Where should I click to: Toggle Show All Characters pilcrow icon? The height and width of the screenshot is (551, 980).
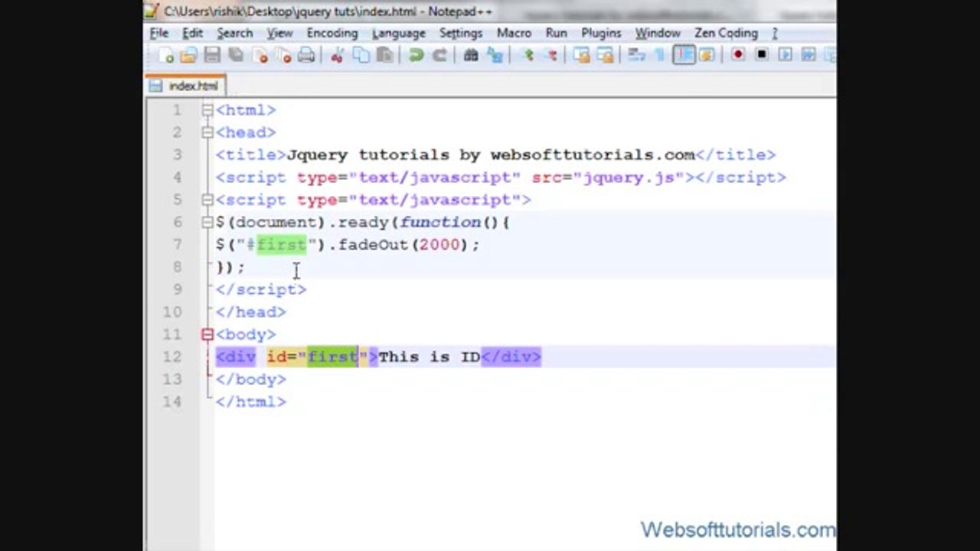click(x=659, y=55)
